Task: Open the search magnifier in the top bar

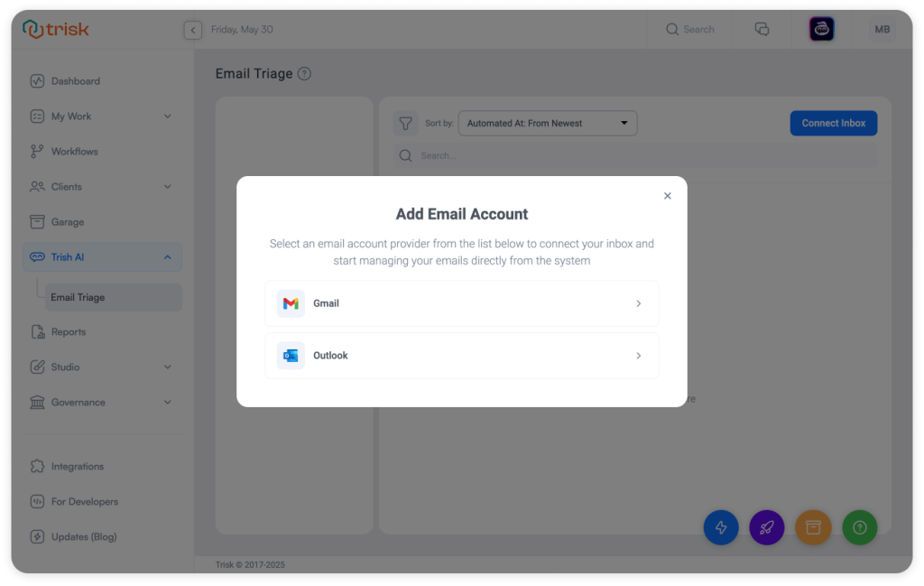Action: click(x=671, y=30)
